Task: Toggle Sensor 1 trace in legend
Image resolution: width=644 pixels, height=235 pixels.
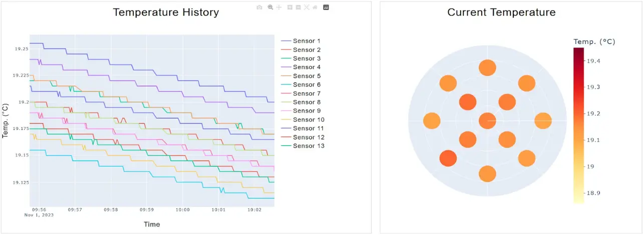Action: 306,41
